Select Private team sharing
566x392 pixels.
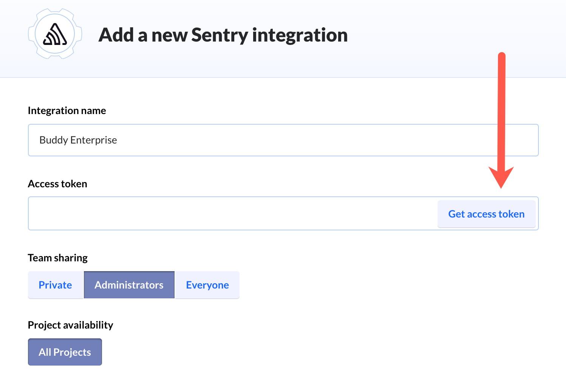point(56,285)
